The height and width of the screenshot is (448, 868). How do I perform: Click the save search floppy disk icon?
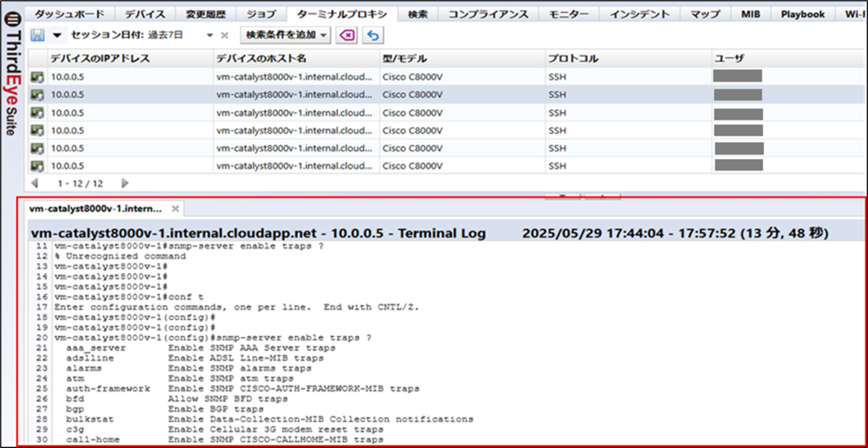38,35
